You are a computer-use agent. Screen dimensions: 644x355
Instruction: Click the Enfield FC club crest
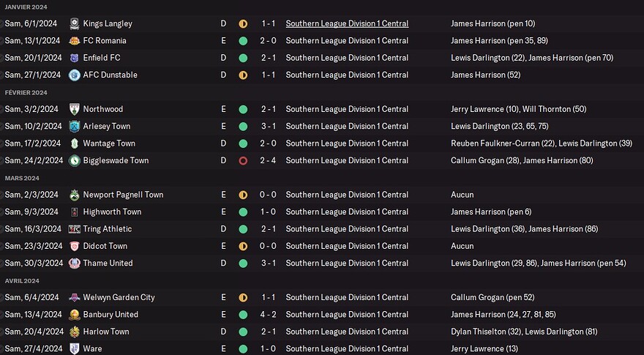pos(74,58)
